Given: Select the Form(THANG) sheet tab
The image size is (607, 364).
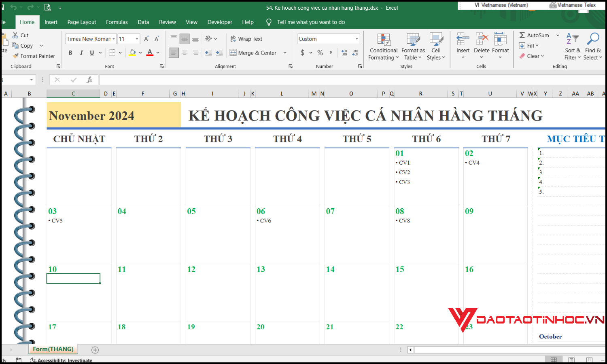Looking at the screenshot, I should coord(53,349).
